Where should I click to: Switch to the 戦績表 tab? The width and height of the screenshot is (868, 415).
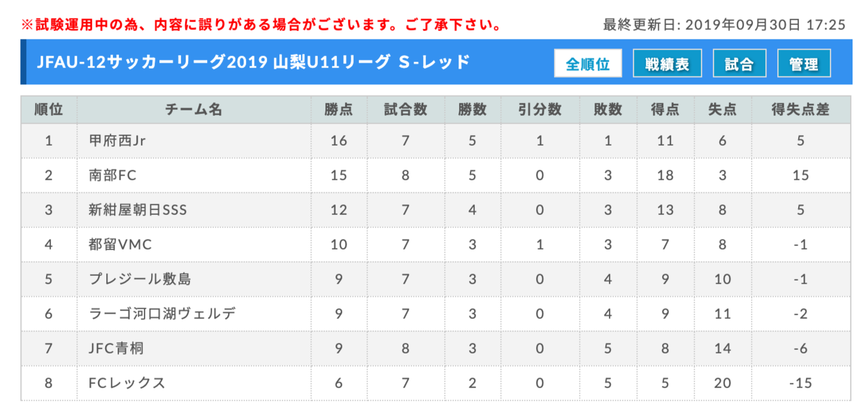667,64
